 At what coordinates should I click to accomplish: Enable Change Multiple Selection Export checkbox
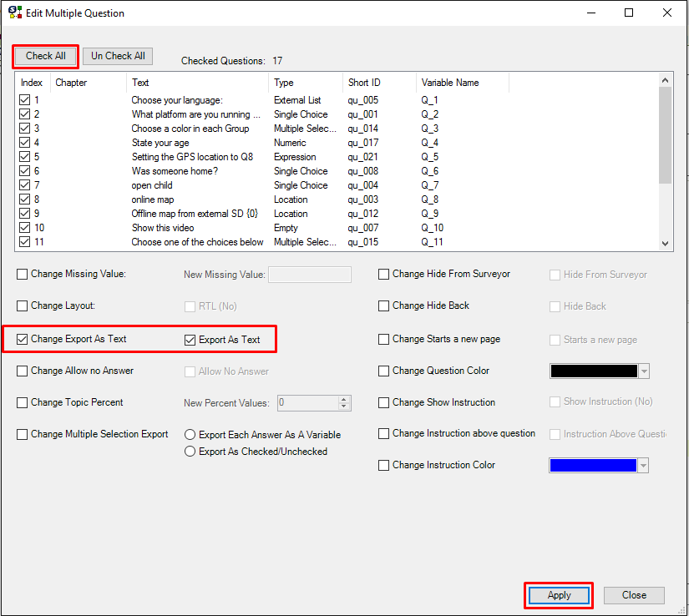pos(22,434)
